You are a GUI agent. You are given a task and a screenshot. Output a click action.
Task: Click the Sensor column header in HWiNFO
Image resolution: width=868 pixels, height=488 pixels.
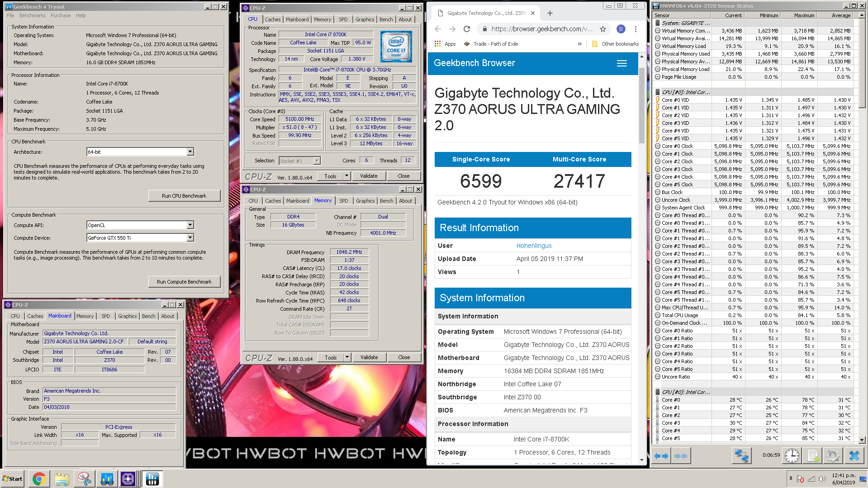point(681,15)
